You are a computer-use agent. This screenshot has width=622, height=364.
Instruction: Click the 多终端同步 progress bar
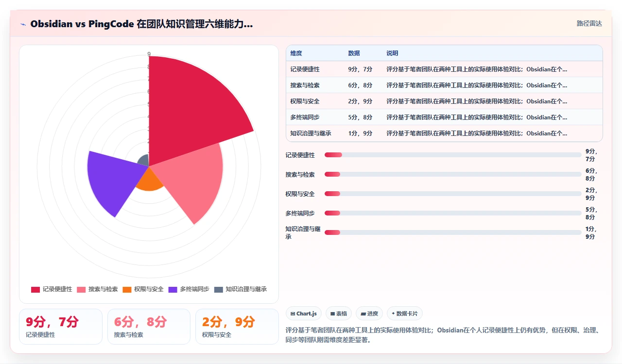[453, 213]
